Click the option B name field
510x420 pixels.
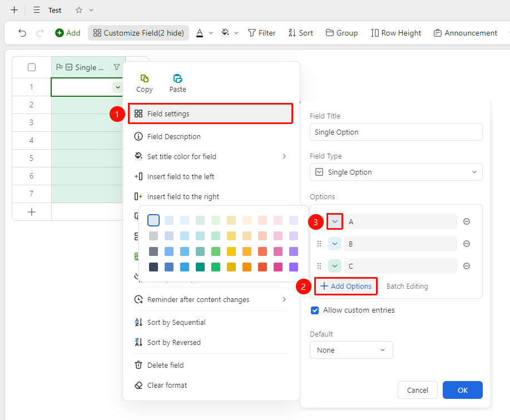click(400, 244)
